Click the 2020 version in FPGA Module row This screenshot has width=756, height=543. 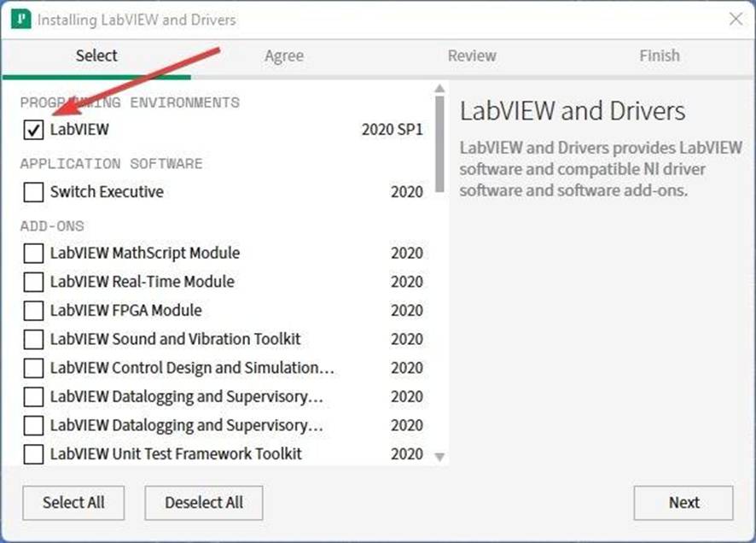[x=407, y=311]
